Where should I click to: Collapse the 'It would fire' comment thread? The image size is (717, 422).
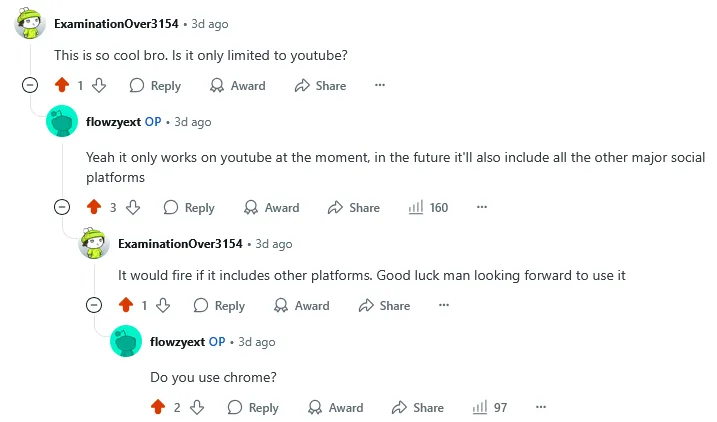(x=94, y=305)
